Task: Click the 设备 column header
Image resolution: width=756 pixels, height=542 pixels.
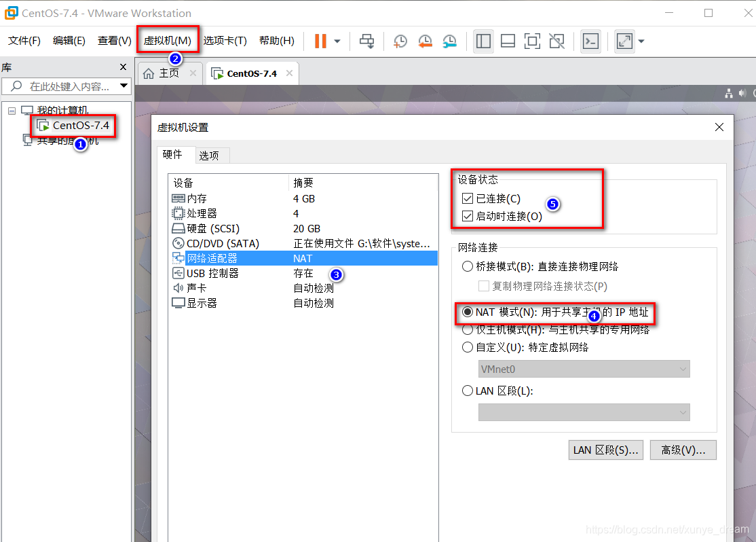Action: pyautogui.click(x=229, y=183)
